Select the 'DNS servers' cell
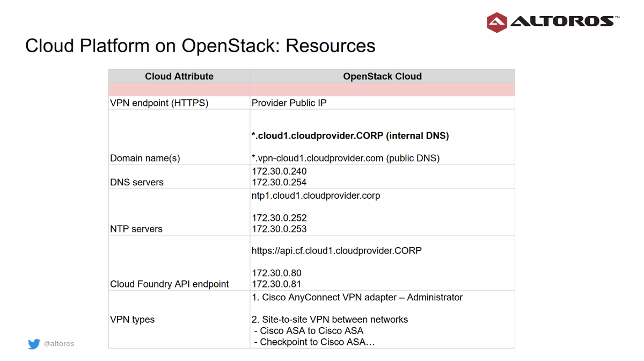Viewport: 644px width, 361px height. [179, 176]
